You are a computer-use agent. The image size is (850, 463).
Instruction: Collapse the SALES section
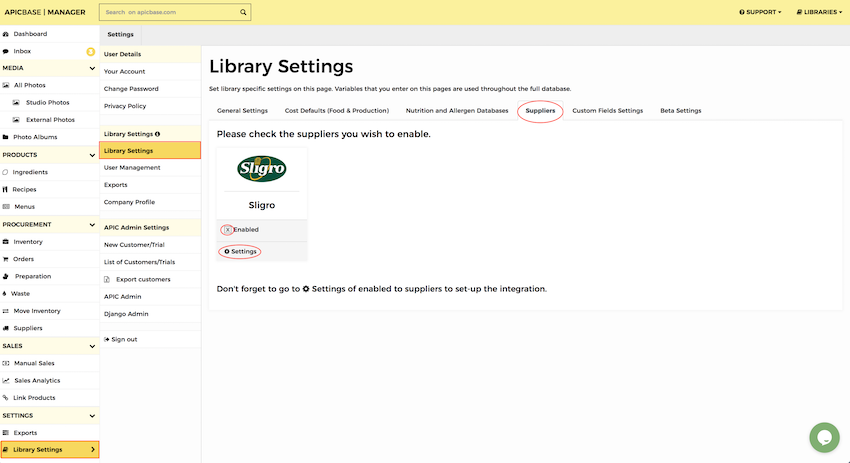pyautogui.click(x=92, y=346)
